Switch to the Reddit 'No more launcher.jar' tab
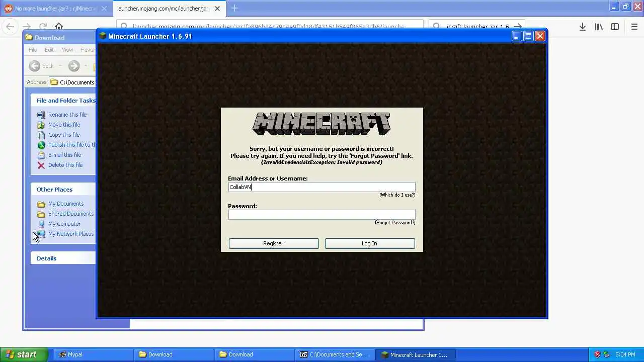This screenshot has height=362, width=644. pyautogui.click(x=55, y=9)
